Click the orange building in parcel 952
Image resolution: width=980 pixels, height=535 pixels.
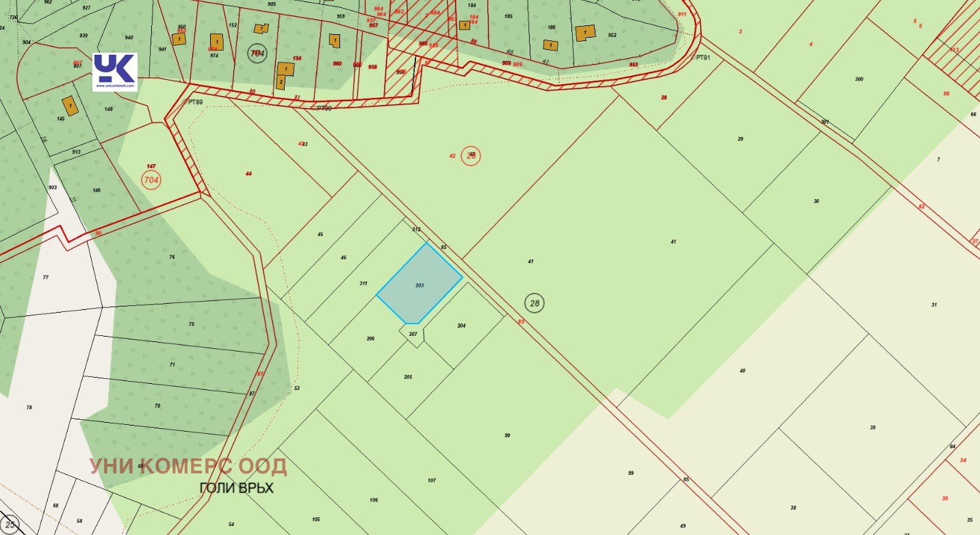coord(585,33)
